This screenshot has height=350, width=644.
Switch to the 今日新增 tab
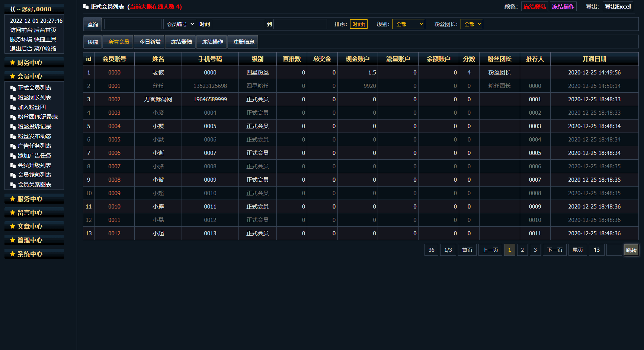[x=150, y=42]
